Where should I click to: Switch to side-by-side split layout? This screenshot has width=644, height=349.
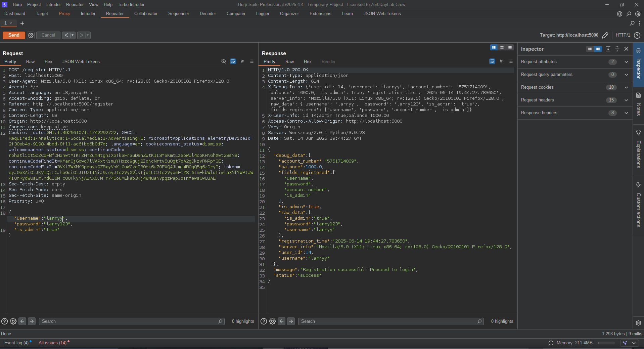tap(494, 47)
